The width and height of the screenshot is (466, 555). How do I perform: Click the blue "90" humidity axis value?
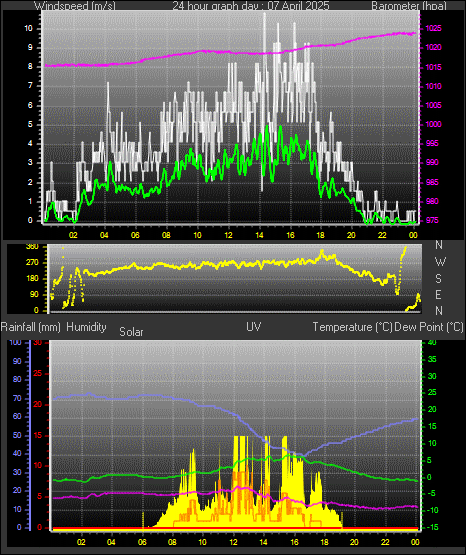pos(17,362)
